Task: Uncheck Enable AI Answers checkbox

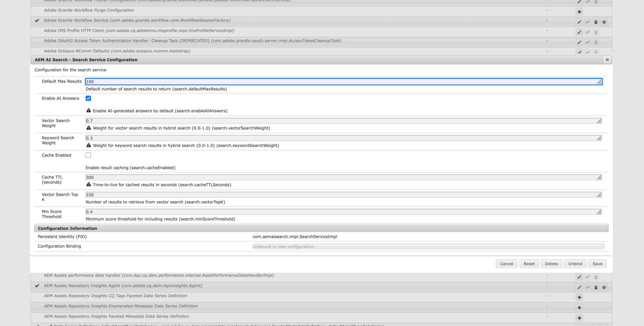Action: pyautogui.click(x=88, y=98)
